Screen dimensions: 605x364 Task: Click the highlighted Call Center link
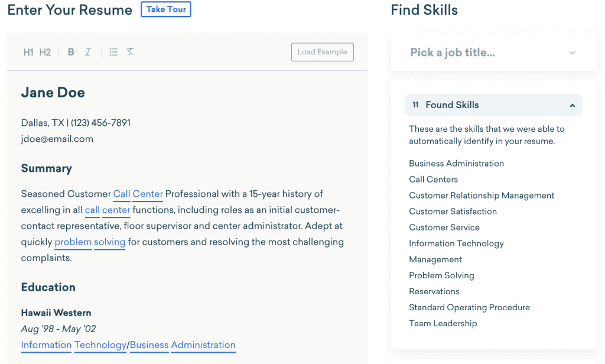[138, 194]
